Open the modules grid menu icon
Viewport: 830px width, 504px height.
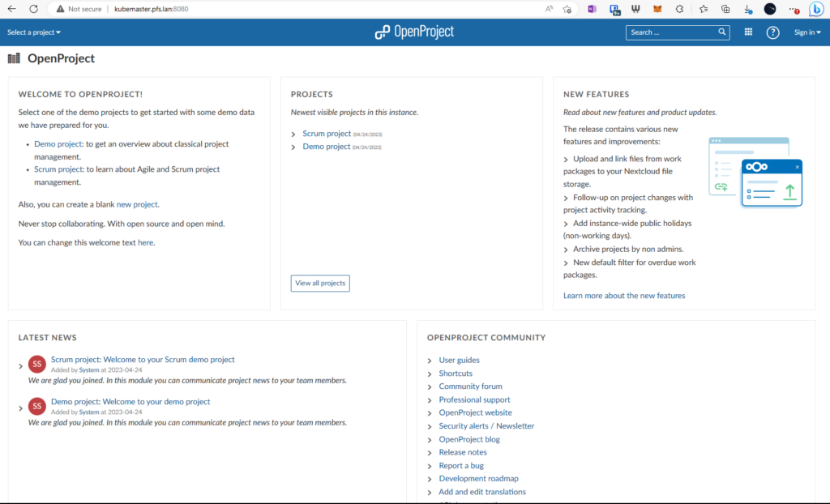coord(748,32)
